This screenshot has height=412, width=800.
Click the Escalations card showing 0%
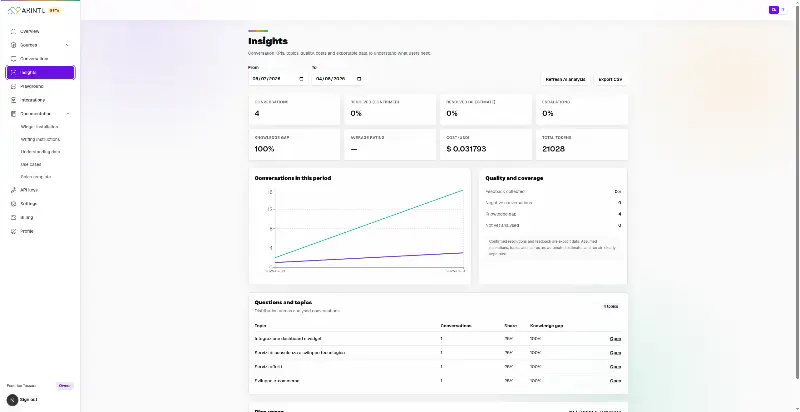point(582,109)
